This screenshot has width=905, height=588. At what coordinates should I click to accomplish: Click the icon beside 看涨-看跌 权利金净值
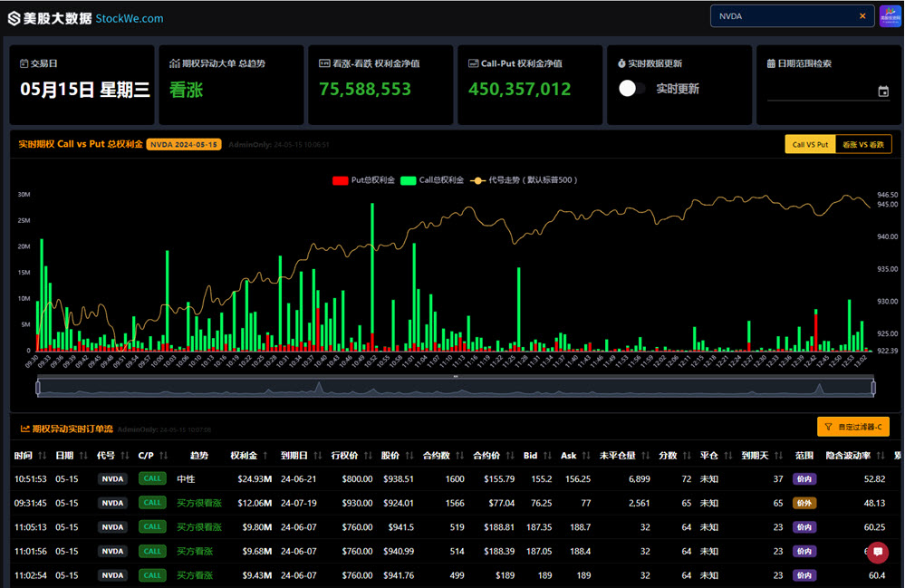324,63
